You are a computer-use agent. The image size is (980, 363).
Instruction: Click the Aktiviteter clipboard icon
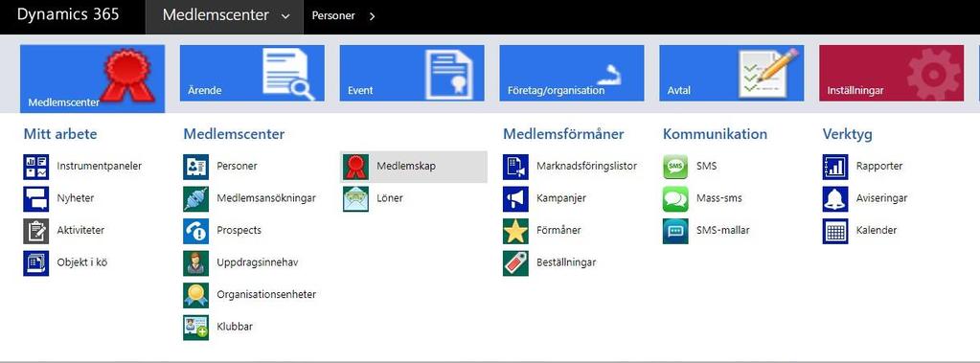[35, 231]
